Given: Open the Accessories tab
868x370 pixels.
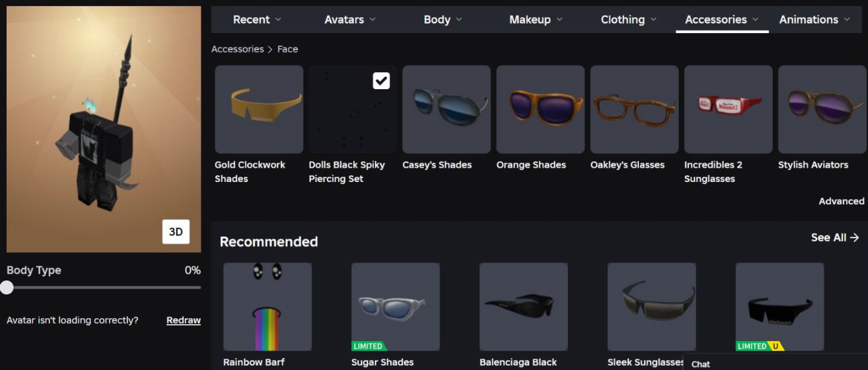Looking at the screenshot, I should click(x=722, y=19).
